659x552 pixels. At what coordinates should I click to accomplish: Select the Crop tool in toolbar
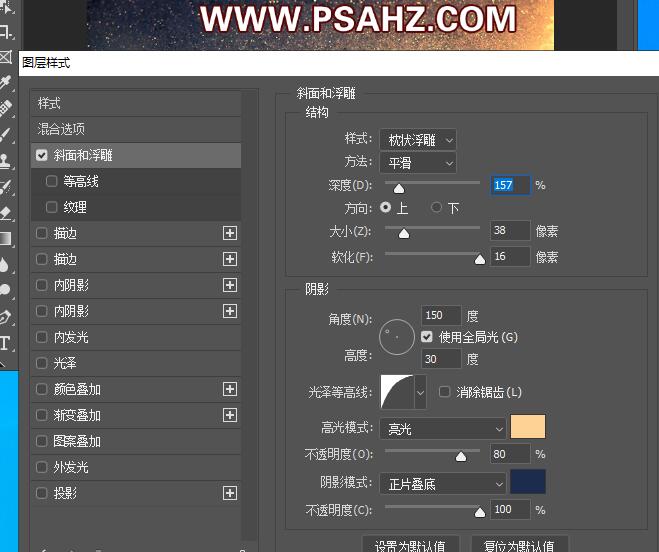6,31
